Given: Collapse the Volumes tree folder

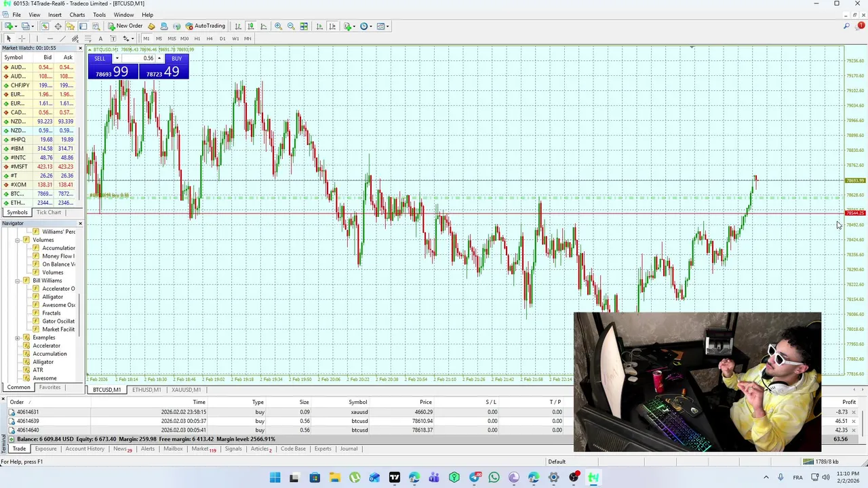Looking at the screenshot, I should point(18,240).
